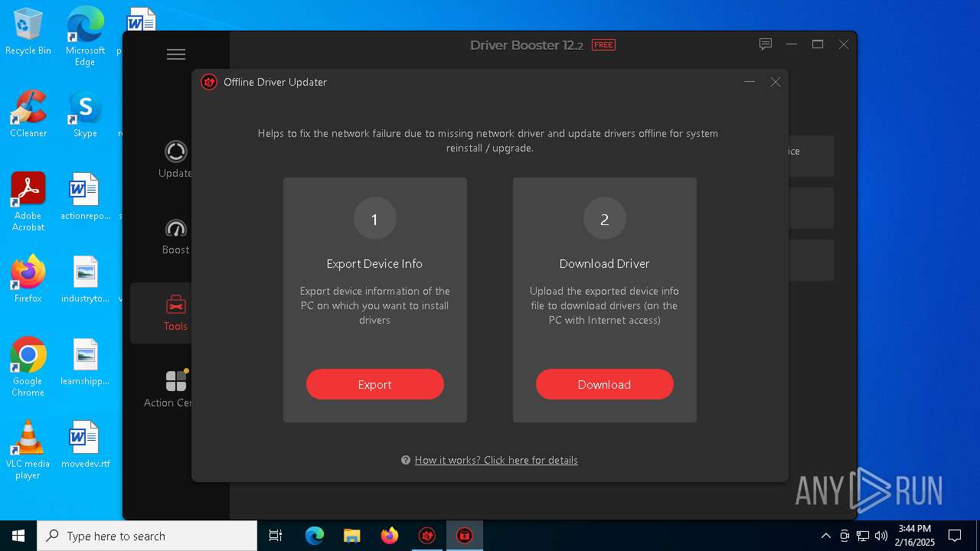Click the Driver Booster feedback chat icon
The image size is (980, 551).
pos(766,44)
